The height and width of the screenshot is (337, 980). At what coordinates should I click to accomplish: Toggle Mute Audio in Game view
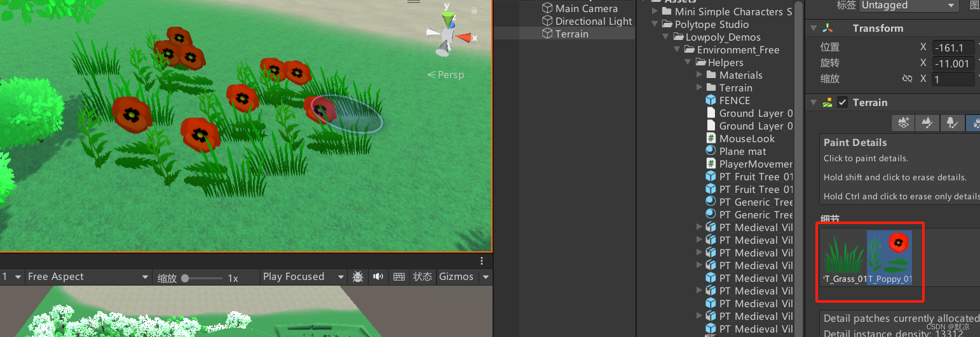tap(378, 277)
